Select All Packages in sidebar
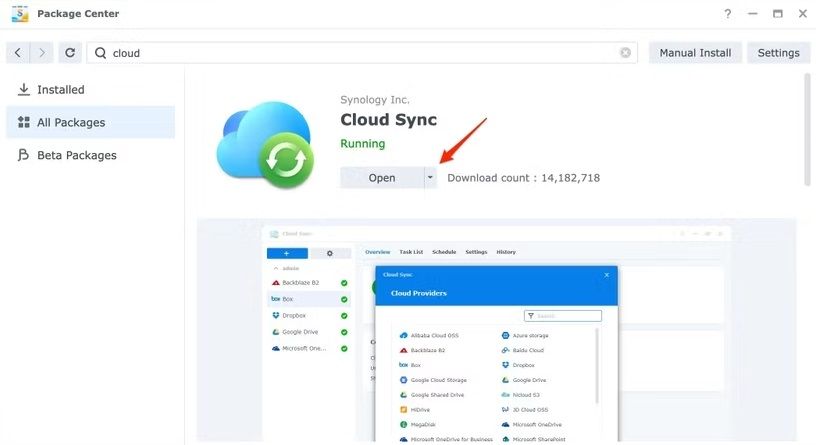 coord(91,122)
